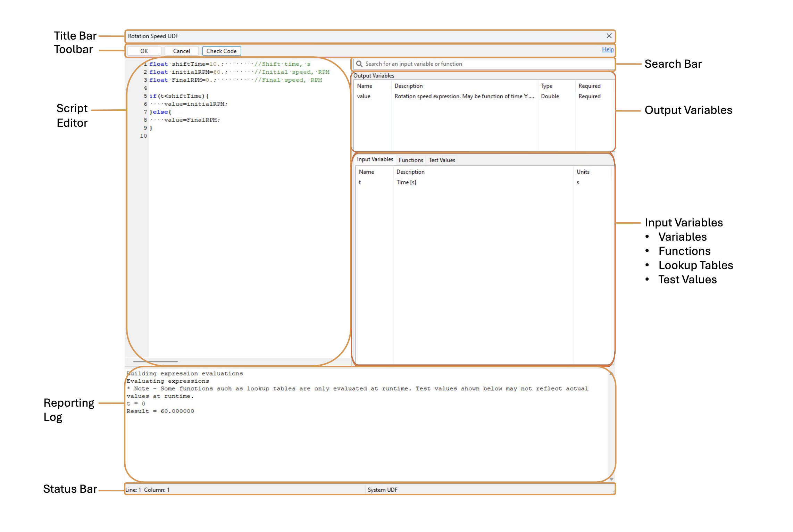Select the 'value' output variable row
The image size is (793, 532).
point(484,96)
